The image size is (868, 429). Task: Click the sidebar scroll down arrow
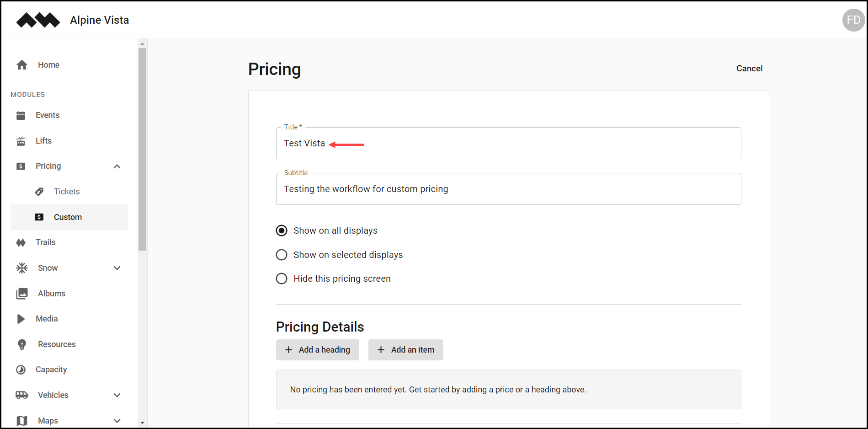click(x=142, y=423)
